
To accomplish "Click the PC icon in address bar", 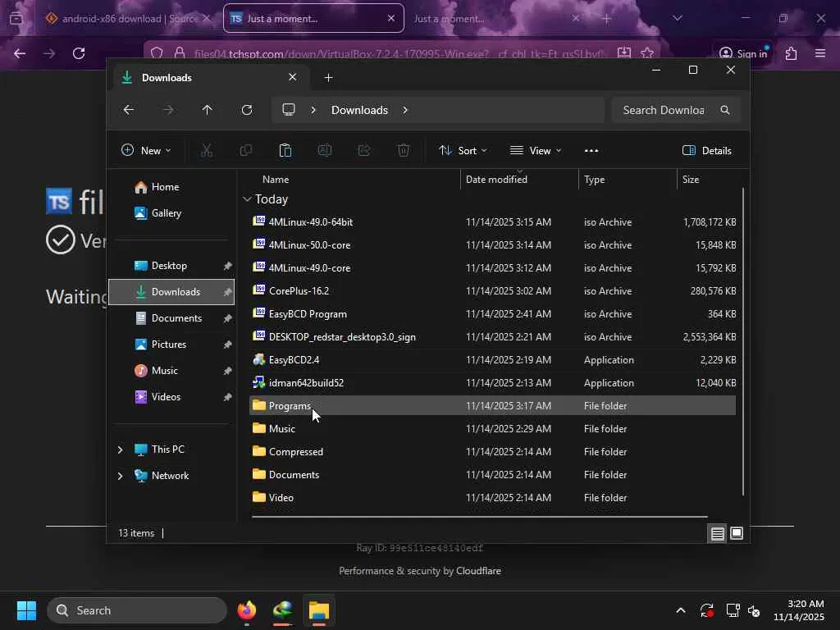I will click(289, 110).
